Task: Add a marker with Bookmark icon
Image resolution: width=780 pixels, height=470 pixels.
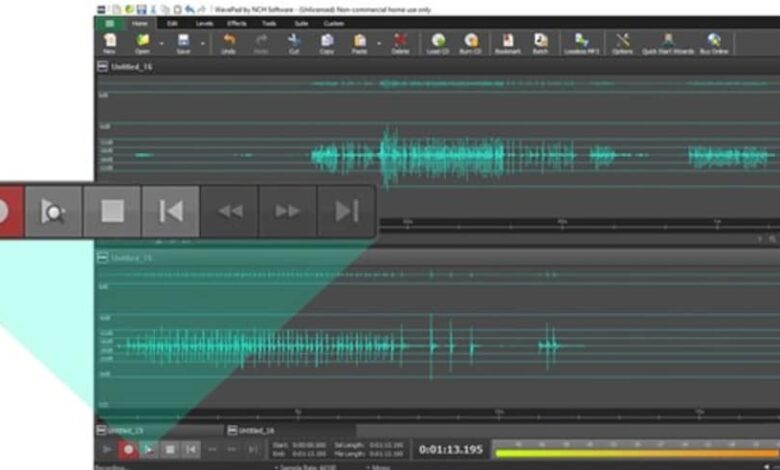Action: pos(507,43)
